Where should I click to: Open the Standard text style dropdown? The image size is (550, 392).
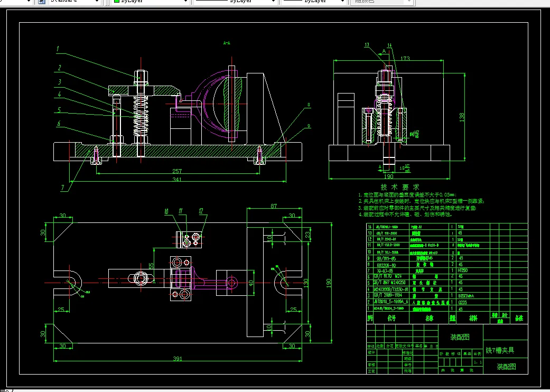coord(73,2)
